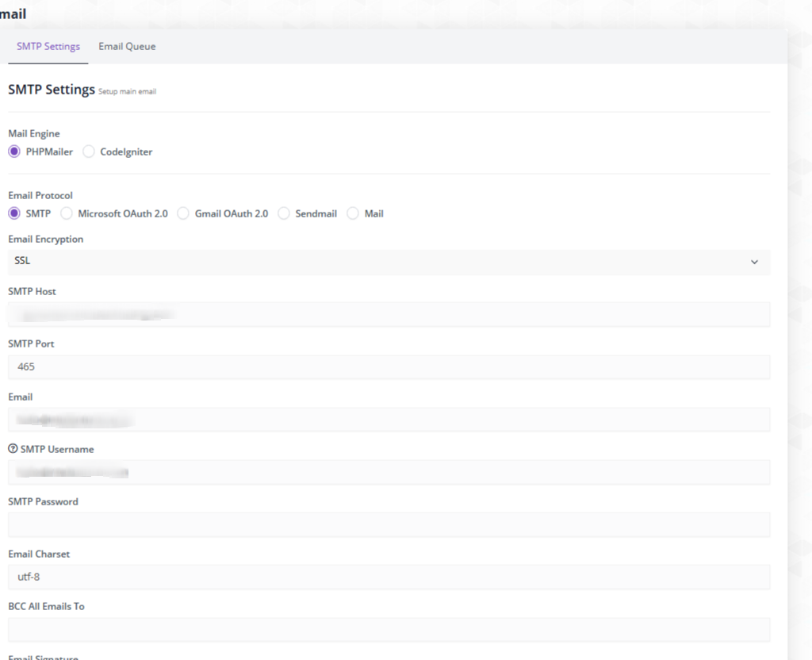Focus the SMTP Username text box
This screenshot has height=660, width=812.
coord(389,472)
